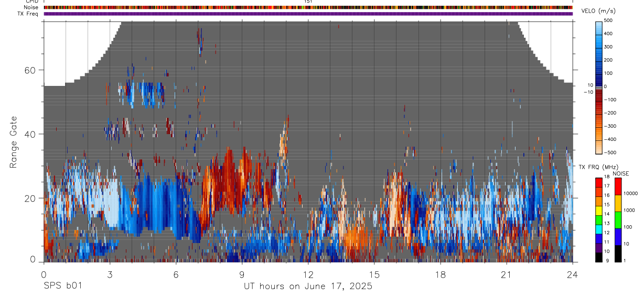Click the x-axis tick label '3'
Screen dimensions: 644x297
coord(110,274)
